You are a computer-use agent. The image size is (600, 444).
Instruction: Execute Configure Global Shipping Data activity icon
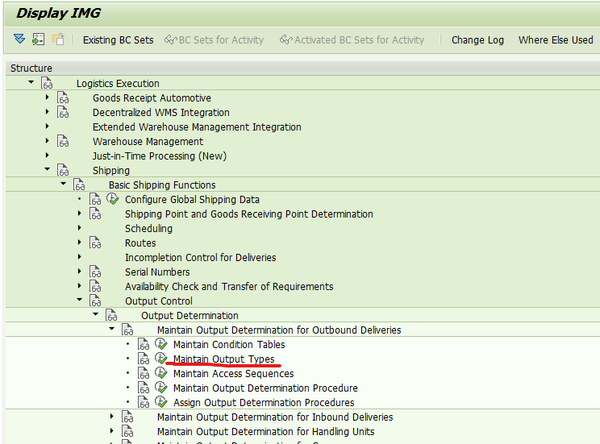pyautogui.click(x=113, y=199)
